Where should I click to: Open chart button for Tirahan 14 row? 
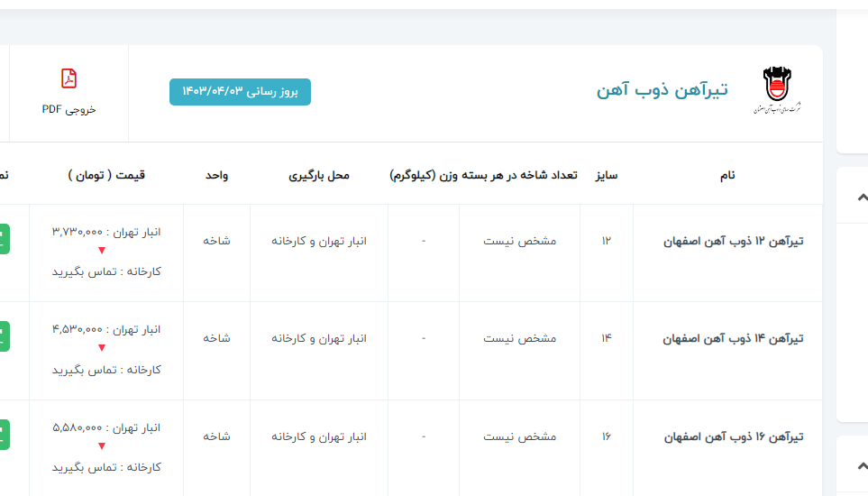pos(4,337)
